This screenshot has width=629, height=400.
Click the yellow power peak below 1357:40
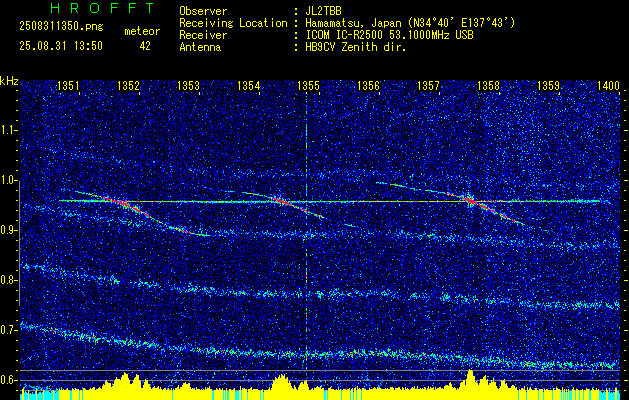pos(470,378)
